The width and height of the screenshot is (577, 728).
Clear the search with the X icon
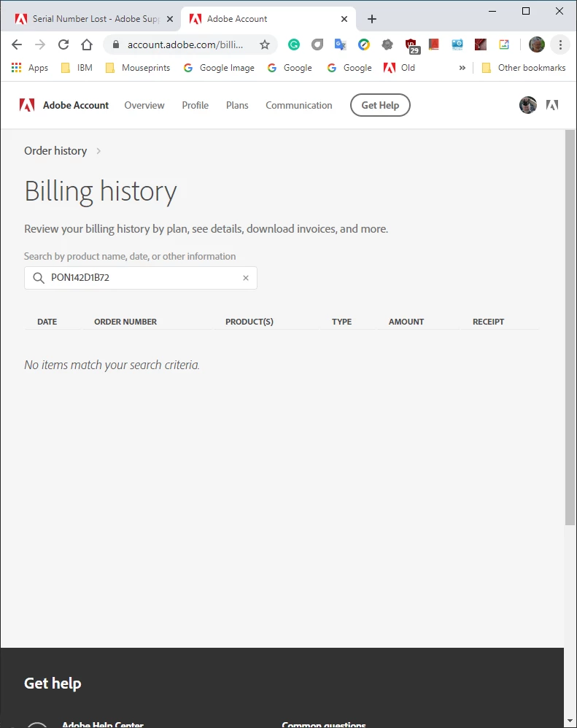pyautogui.click(x=246, y=278)
